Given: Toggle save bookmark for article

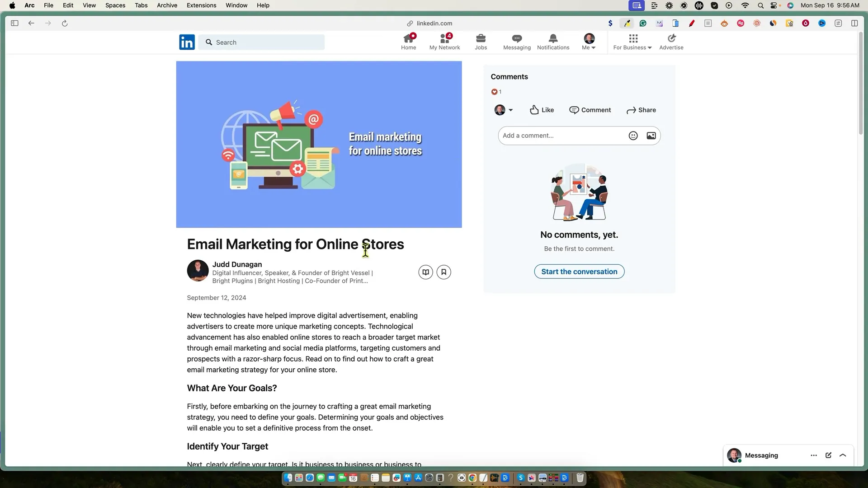Looking at the screenshot, I should [x=443, y=272].
